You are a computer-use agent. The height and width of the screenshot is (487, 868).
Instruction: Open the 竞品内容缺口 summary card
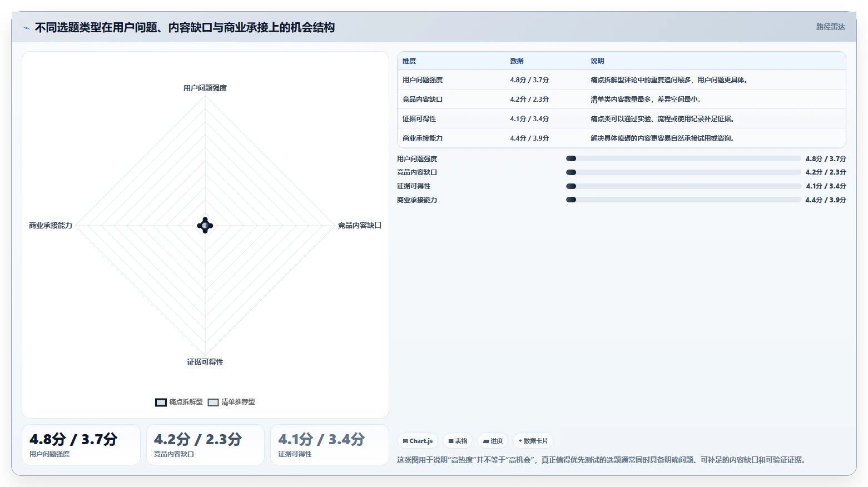[205, 445]
